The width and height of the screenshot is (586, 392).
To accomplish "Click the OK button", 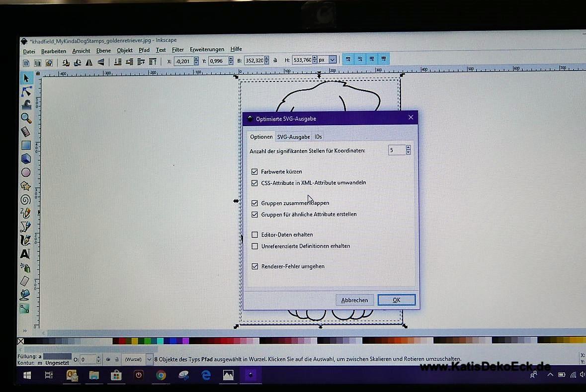I will tap(396, 300).
